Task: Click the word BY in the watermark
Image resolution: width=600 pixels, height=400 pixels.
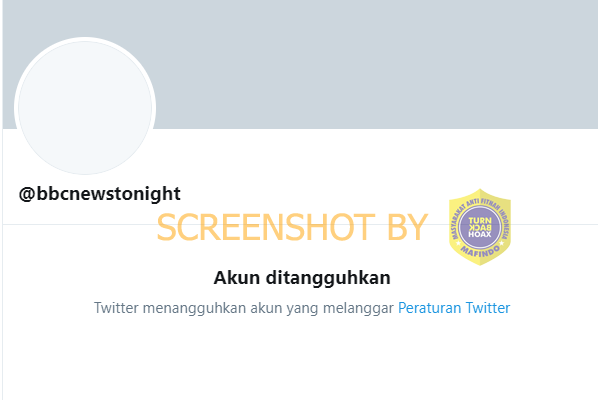Action: click(407, 227)
